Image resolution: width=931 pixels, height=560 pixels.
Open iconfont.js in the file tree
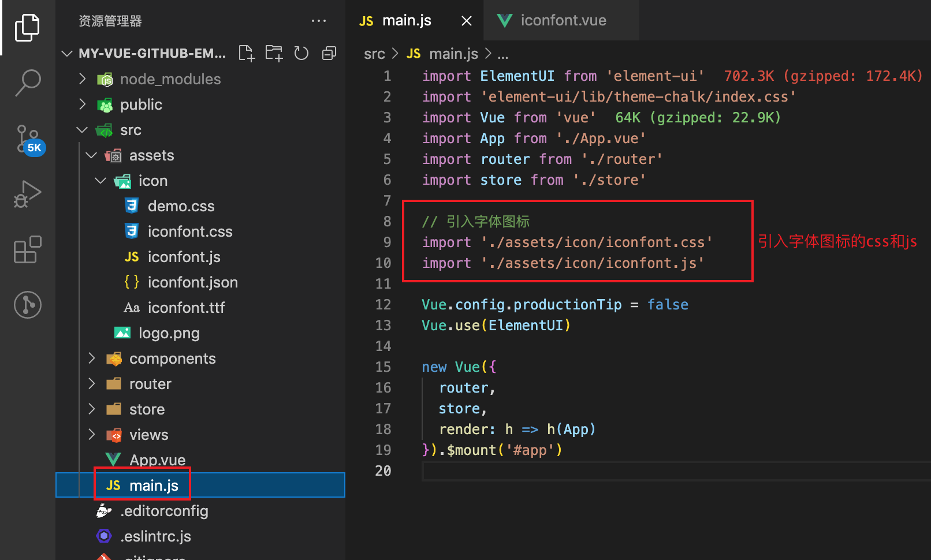coord(184,257)
